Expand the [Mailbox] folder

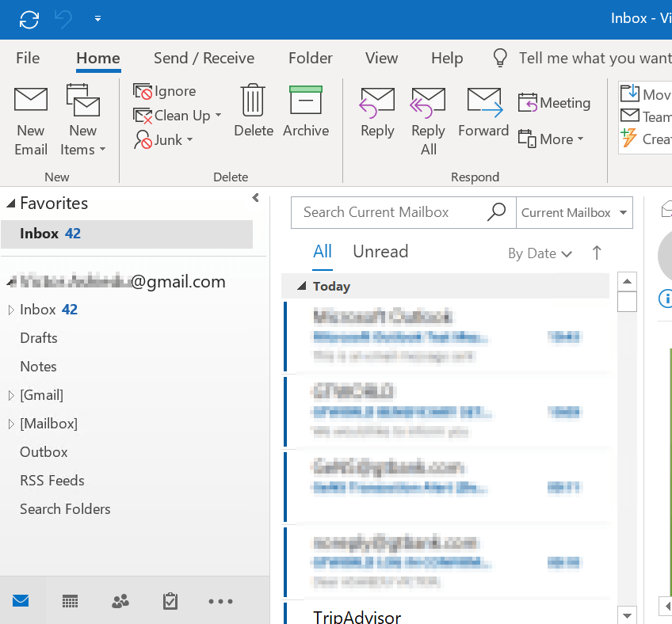11,424
